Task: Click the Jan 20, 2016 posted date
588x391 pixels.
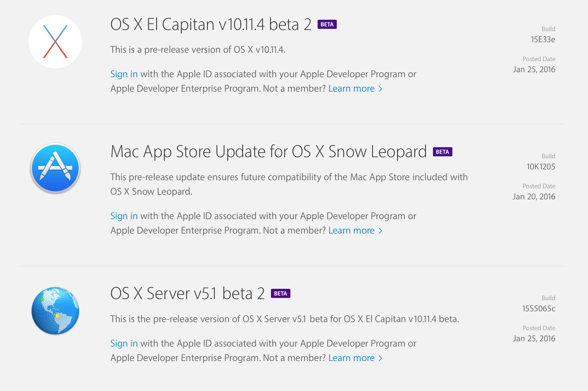Action: [x=534, y=197]
